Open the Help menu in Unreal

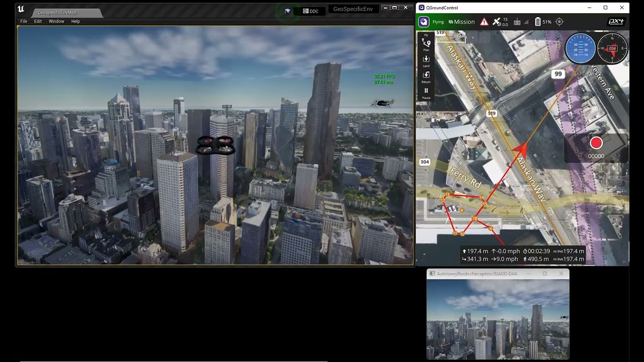point(75,21)
